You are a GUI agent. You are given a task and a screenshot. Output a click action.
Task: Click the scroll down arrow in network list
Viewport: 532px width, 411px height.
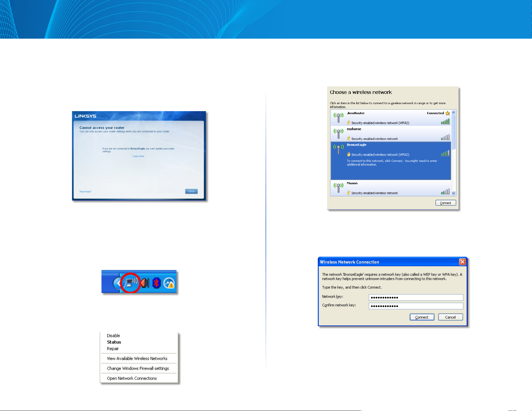(x=453, y=193)
